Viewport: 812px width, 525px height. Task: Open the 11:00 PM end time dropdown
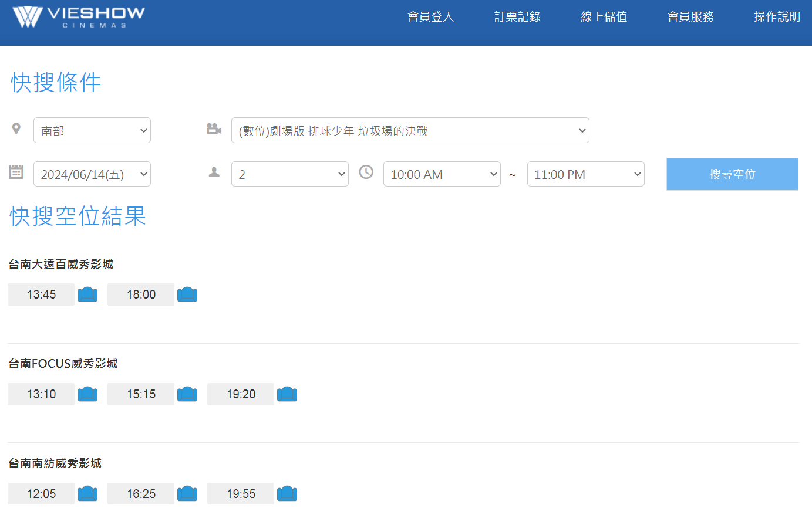tap(586, 174)
